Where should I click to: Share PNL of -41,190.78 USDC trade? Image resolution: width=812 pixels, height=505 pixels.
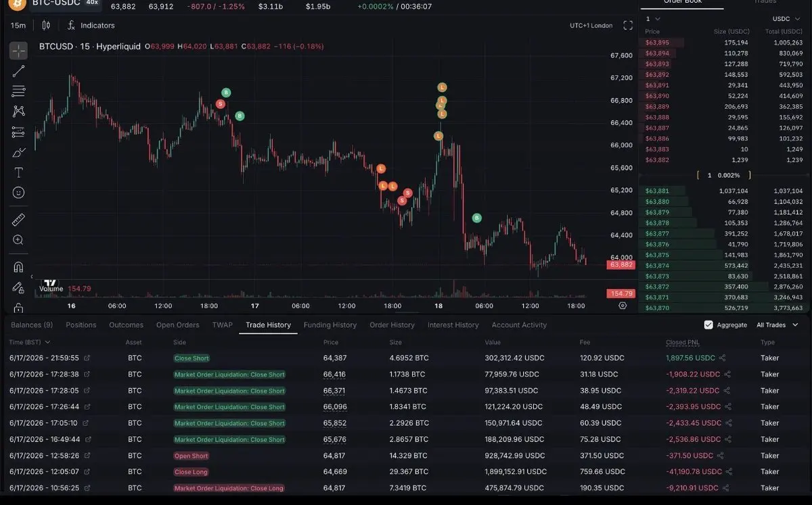730,472
